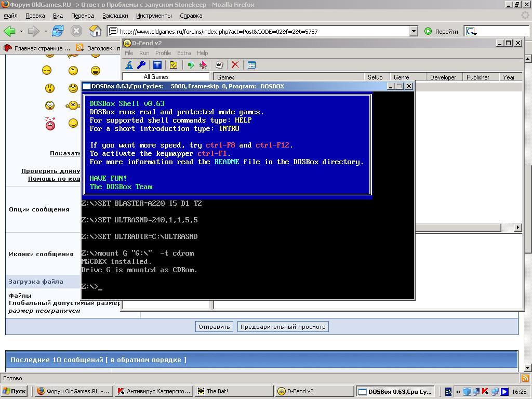Open Firefox Закладки menu
Viewport: 532px width, 399px height.
115,16
